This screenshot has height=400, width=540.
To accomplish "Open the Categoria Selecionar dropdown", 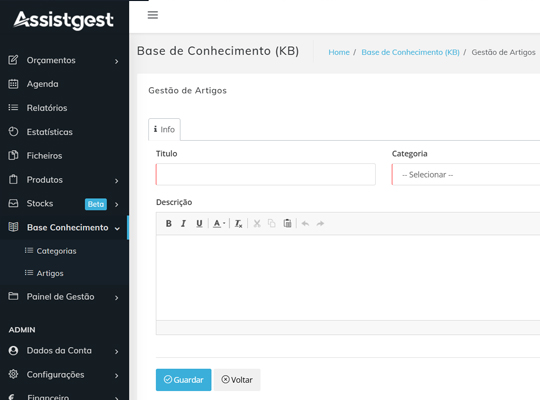I will [466, 174].
